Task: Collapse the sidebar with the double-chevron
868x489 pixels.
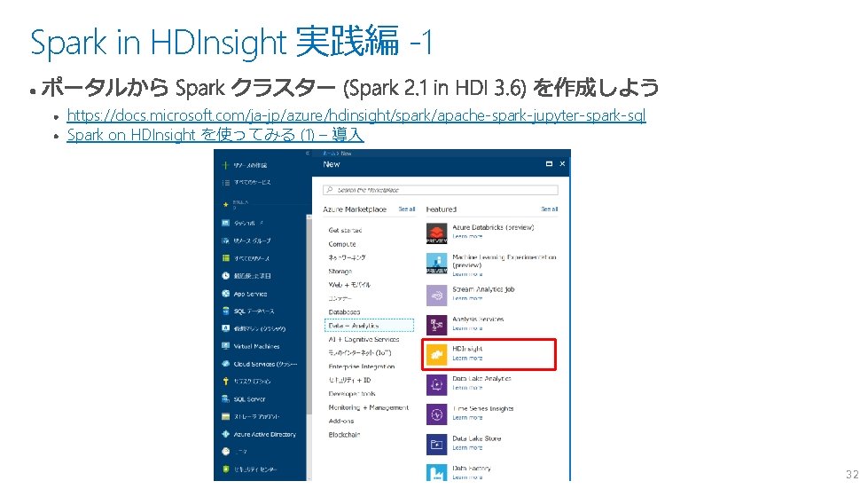Action: pos(308,154)
